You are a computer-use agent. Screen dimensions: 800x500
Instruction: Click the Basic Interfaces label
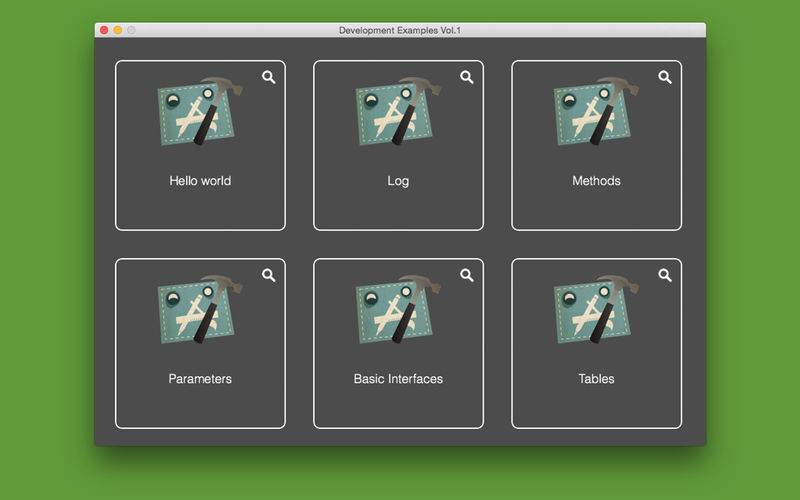pos(398,379)
